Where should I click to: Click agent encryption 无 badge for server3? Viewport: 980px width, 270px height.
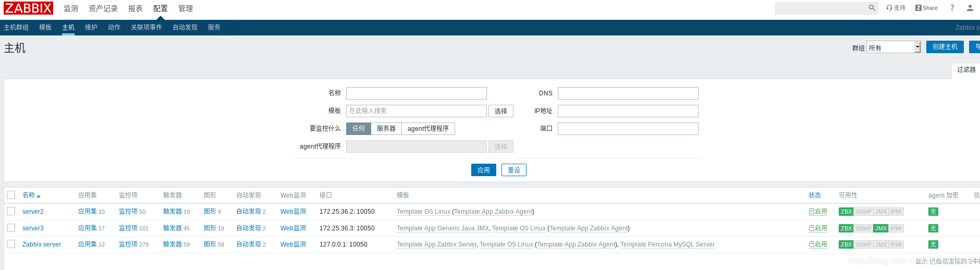click(x=933, y=228)
